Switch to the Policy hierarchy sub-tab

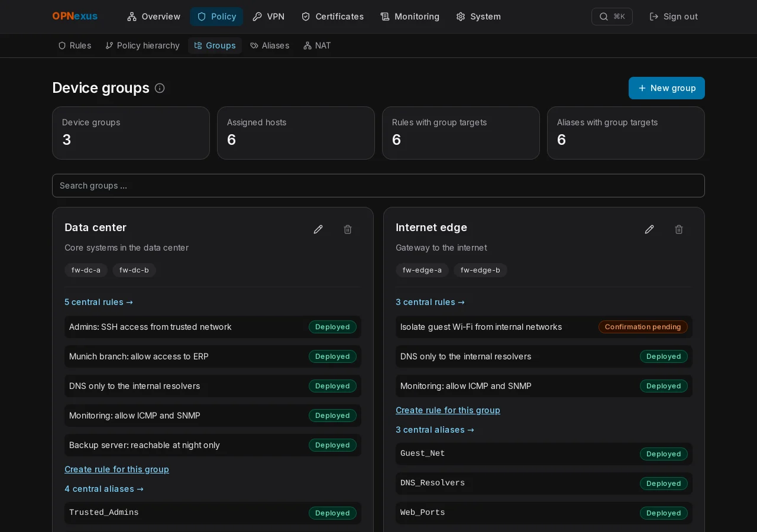(143, 46)
